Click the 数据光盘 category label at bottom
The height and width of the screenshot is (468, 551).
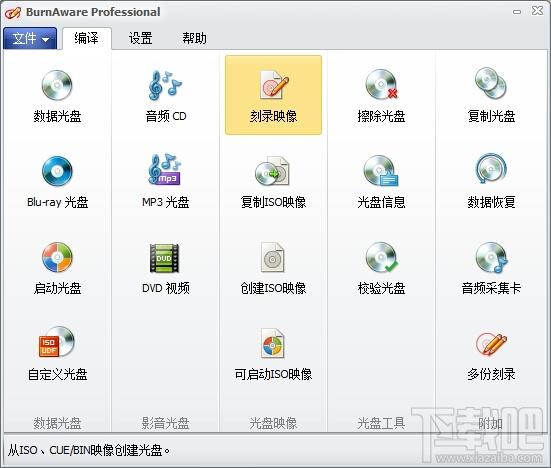tap(57, 423)
